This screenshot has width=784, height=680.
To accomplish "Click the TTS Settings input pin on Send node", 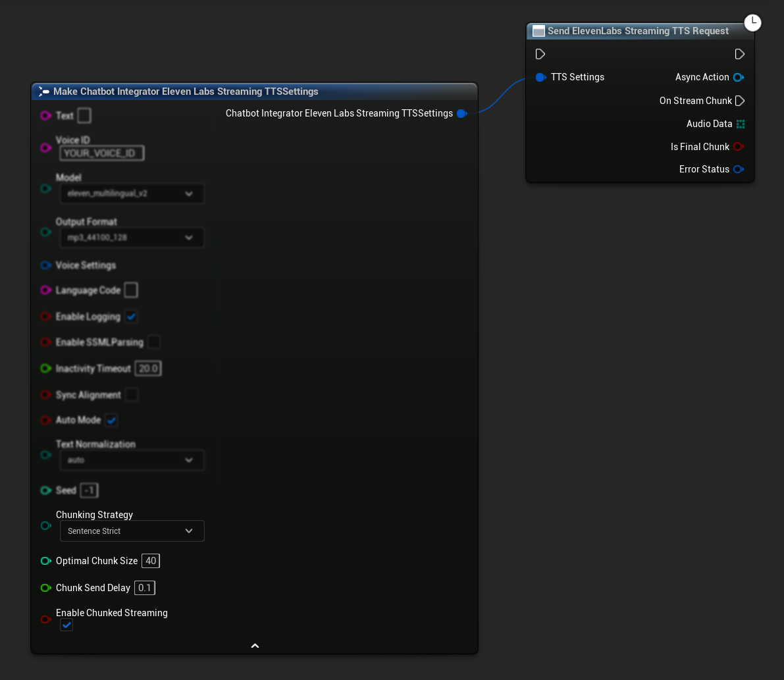I will (540, 77).
